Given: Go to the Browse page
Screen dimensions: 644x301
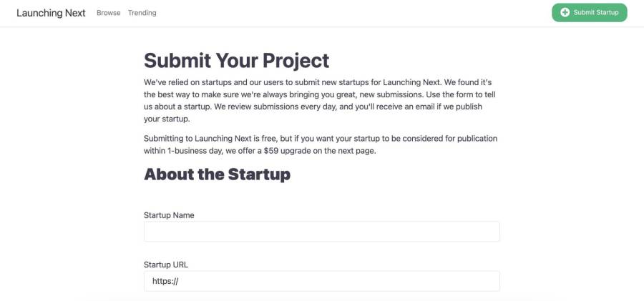Looking at the screenshot, I should (x=109, y=13).
